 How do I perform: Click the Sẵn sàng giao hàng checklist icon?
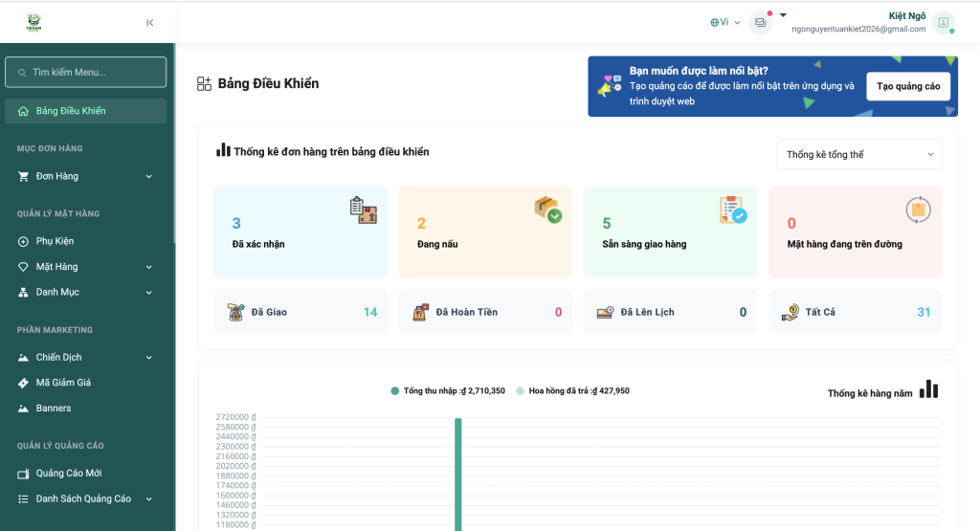point(732,210)
